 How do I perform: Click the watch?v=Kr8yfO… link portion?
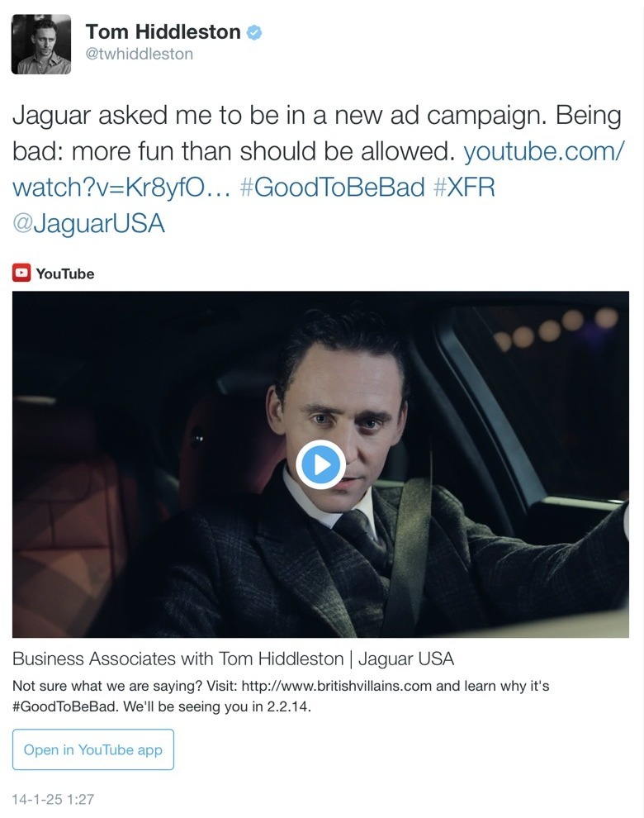[x=121, y=188]
